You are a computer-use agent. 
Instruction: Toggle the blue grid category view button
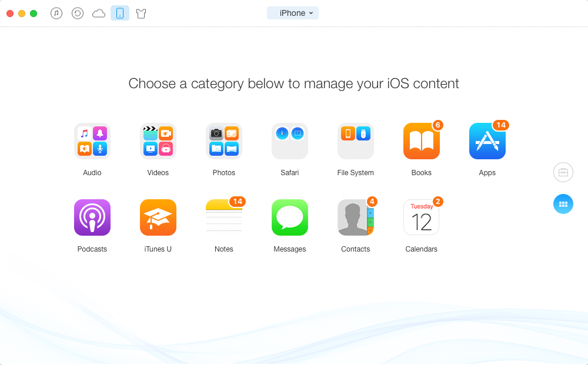click(563, 204)
